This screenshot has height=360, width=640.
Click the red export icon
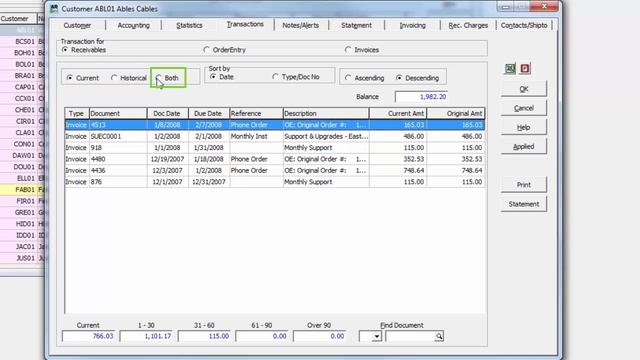click(525, 69)
